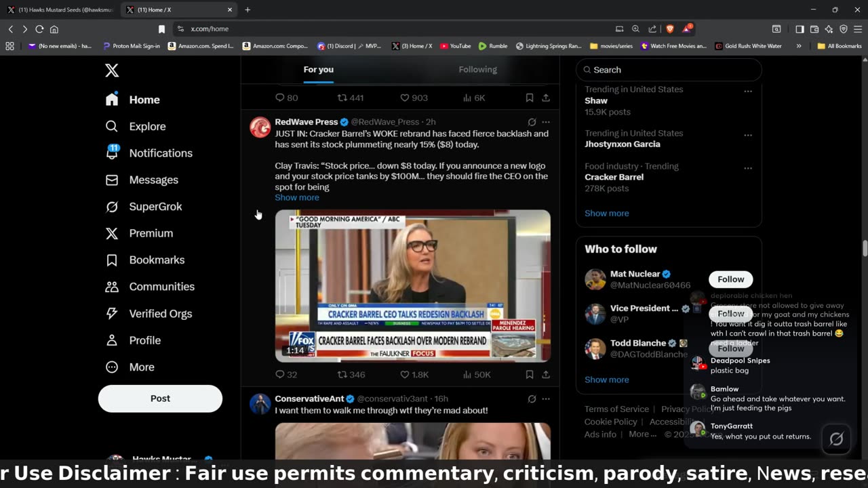
Task: Open more options on RedWave Press post
Action: click(x=546, y=122)
